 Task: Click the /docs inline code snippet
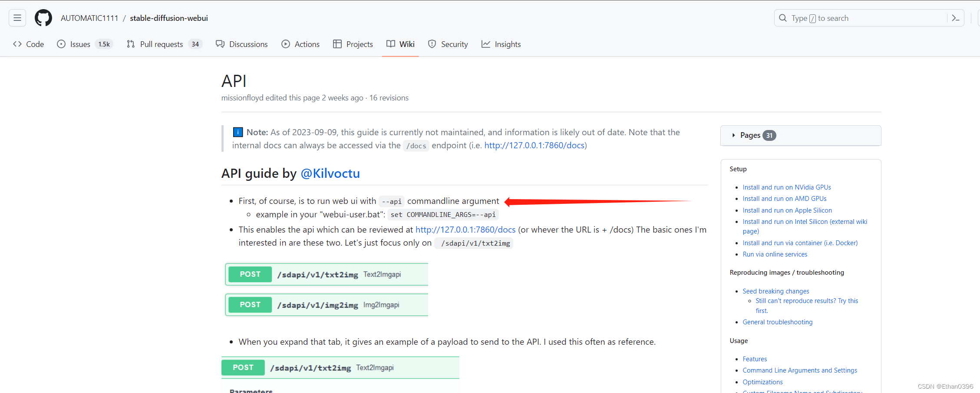click(416, 146)
